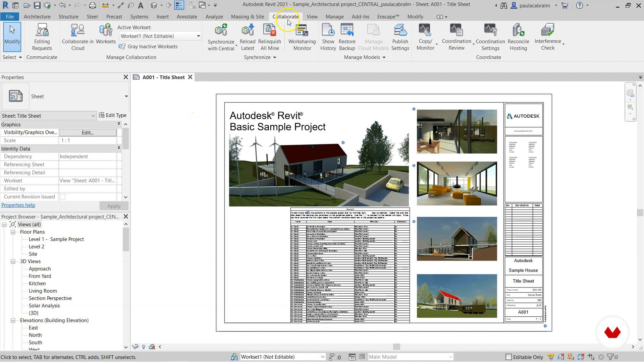Image resolution: width=644 pixels, height=362 pixels.
Task: Click the Apply button in Properties
Action: (x=114, y=206)
